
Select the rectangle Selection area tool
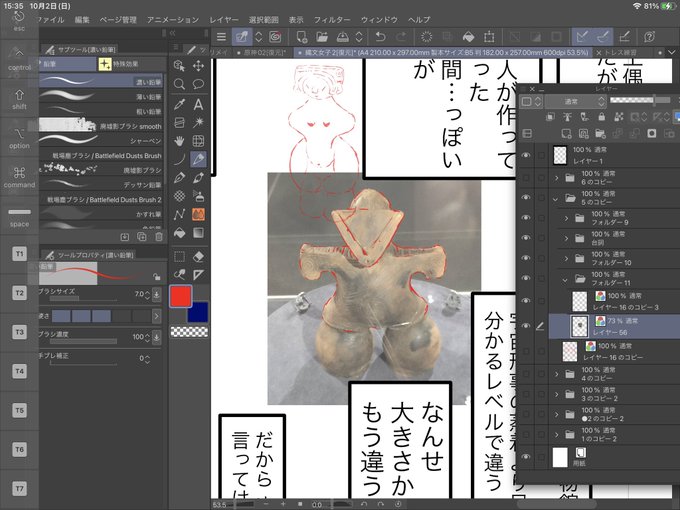point(179,257)
